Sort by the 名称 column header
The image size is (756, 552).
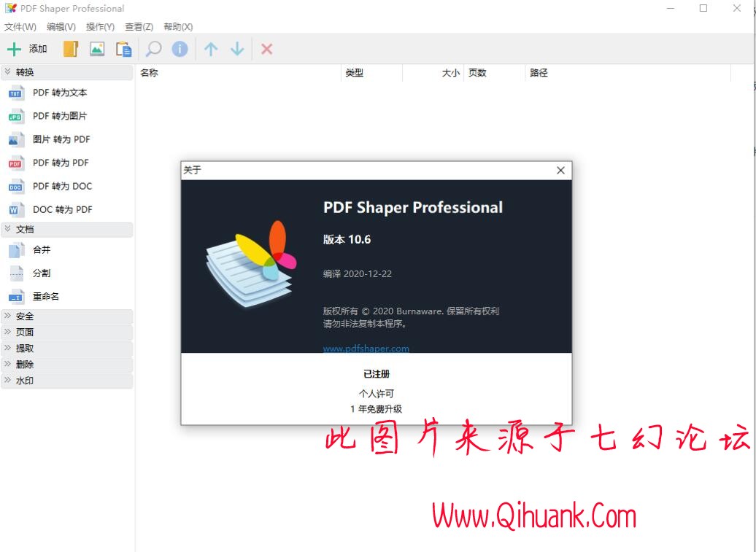point(238,73)
